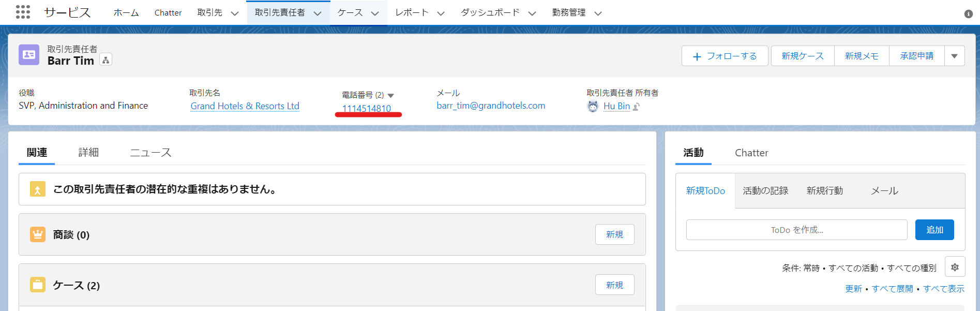Click the すべて展開 link
Image resolution: width=980 pixels, height=311 pixels.
click(892, 289)
